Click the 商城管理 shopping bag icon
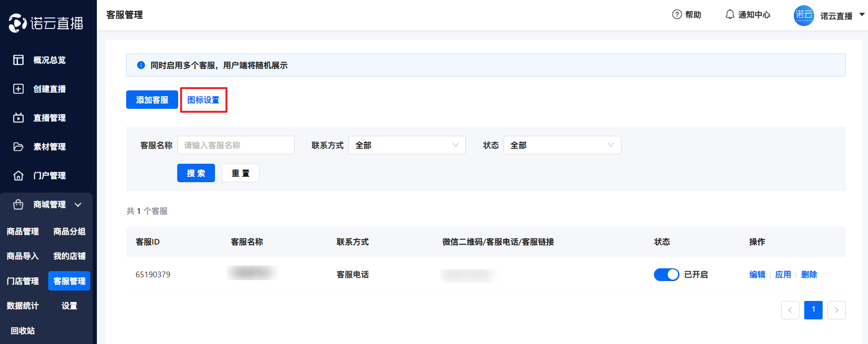The image size is (868, 344). tap(18, 204)
